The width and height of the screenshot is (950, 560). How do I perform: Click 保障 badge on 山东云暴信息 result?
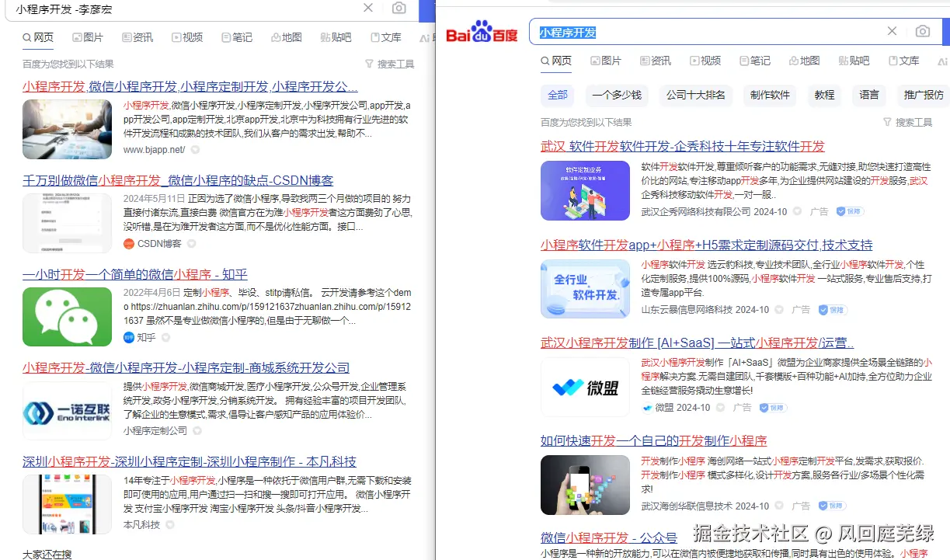tap(833, 309)
